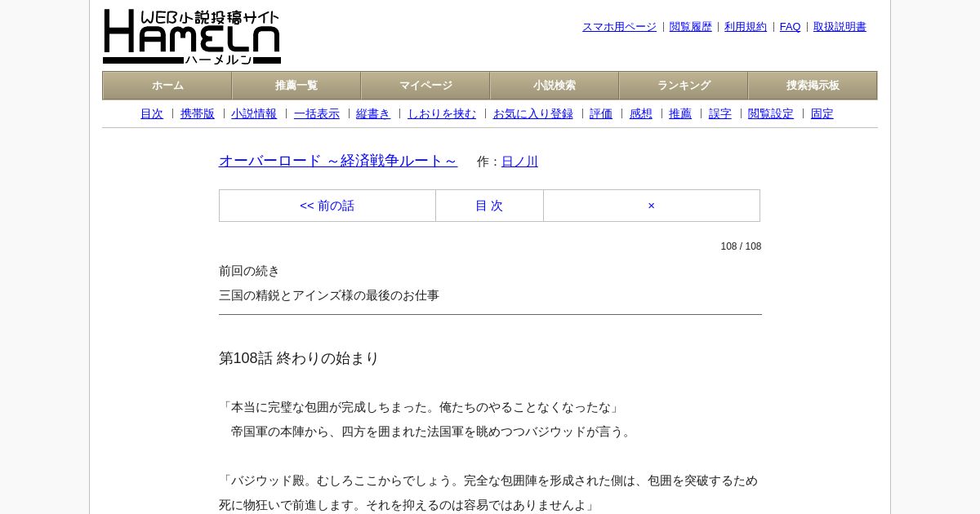This screenshot has width=980, height=514.
Task: Open 閲覧設定 reading settings
Action: point(771,114)
